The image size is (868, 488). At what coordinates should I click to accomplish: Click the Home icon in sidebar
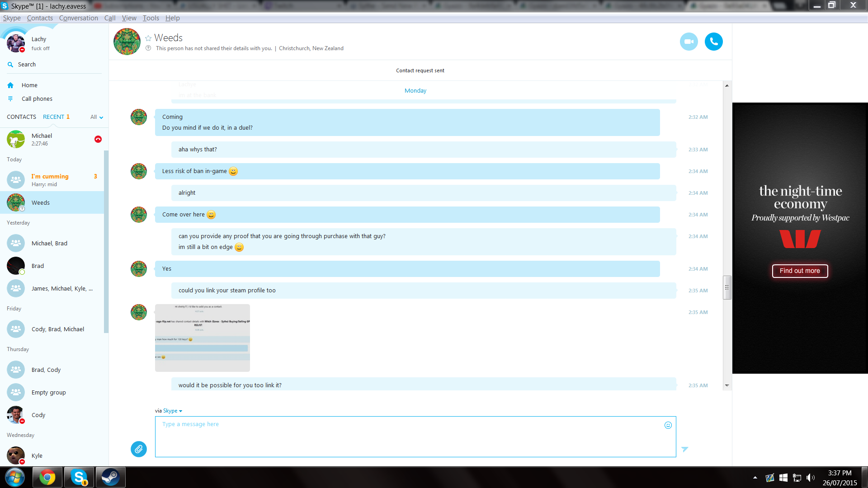10,85
